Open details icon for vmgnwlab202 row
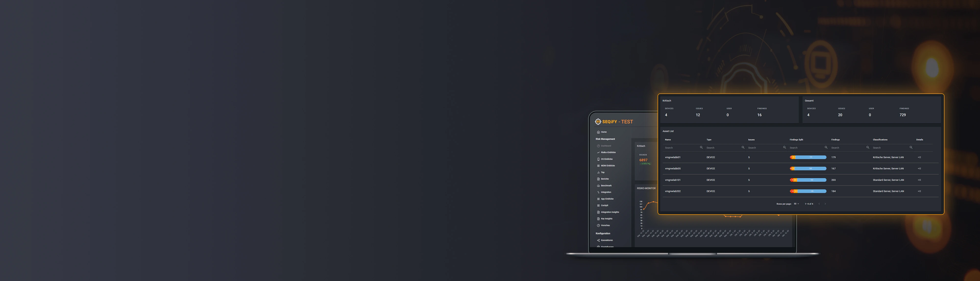Image resolution: width=980 pixels, height=281 pixels. (x=919, y=191)
